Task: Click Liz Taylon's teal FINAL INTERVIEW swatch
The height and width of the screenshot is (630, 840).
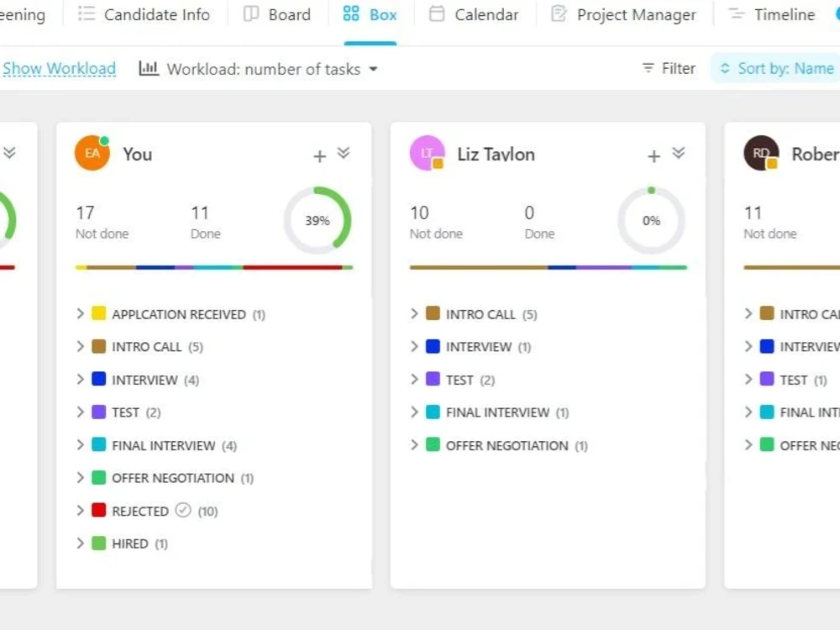Action: (x=433, y=412)
